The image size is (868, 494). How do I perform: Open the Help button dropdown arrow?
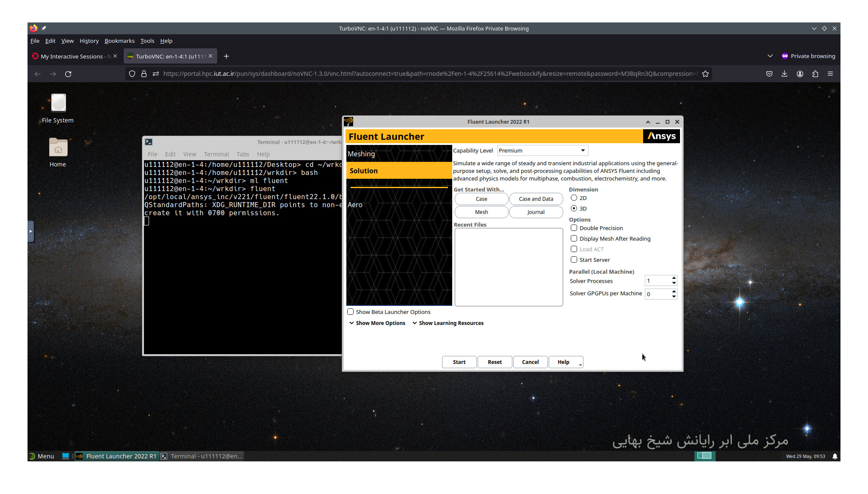tap(581, 365)
